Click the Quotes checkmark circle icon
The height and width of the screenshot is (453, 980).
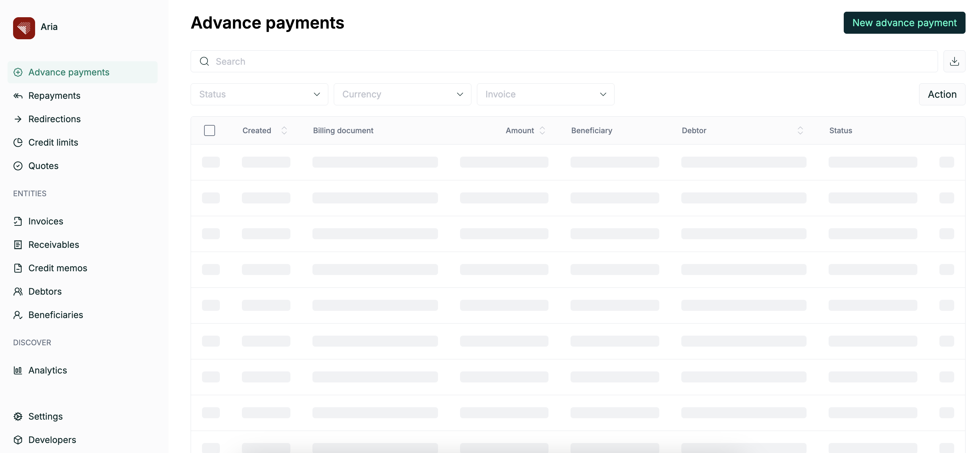pyautogui.click(x=18, y=166)
